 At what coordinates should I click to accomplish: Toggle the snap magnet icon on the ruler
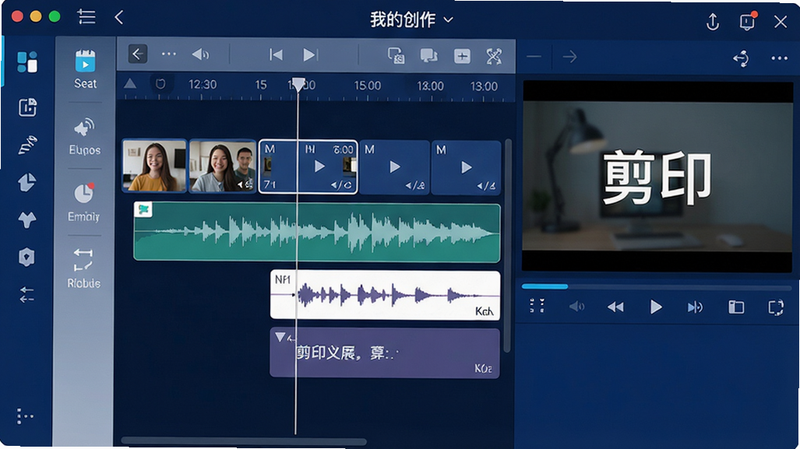pos(160,84)
